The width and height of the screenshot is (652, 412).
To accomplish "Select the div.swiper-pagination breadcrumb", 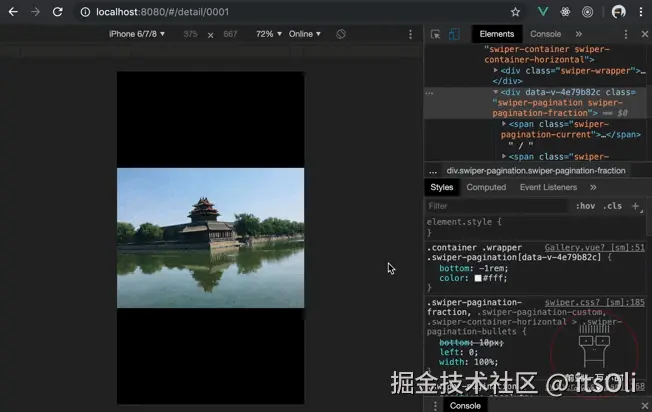I will pos(536,171).
